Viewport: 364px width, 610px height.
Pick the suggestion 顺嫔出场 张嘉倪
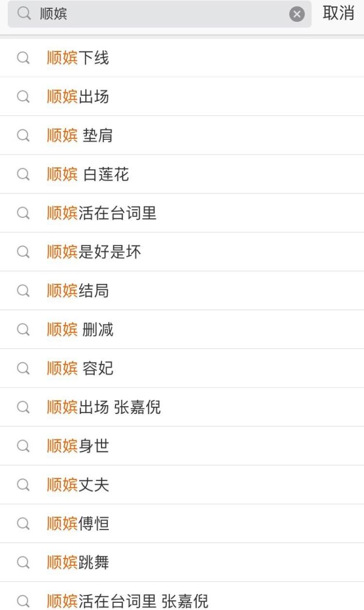104,407
